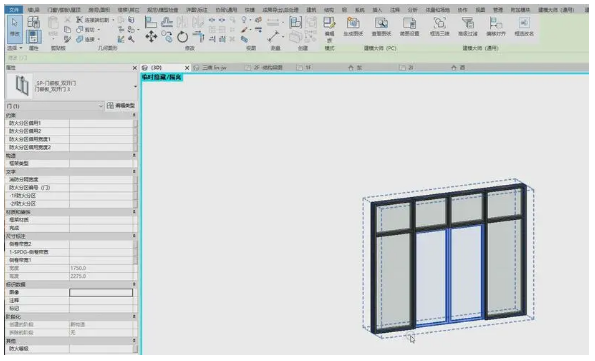
Task: Click the 注释 comments value field
Action: [x=101, y=300]
